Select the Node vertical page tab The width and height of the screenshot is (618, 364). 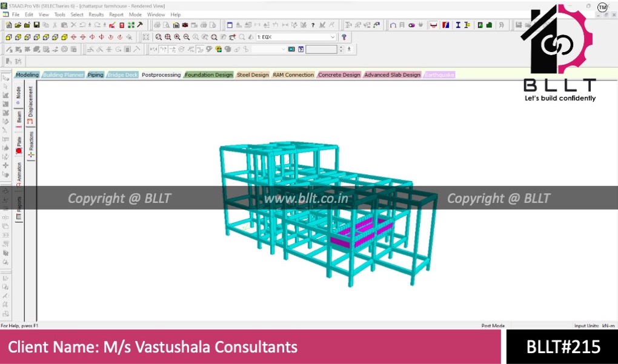[19, 95]
